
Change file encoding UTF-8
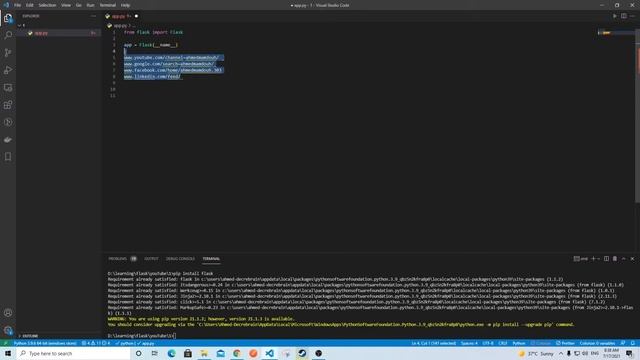click(488, 343)
